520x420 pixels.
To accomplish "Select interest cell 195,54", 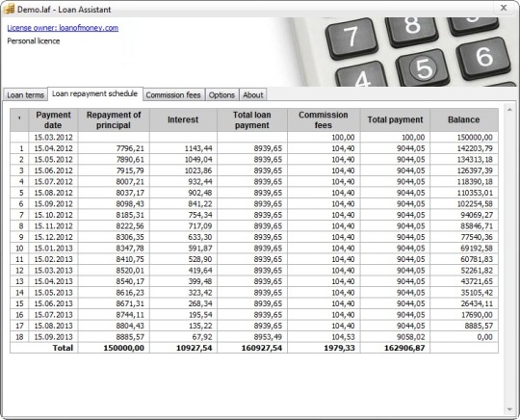I will (x=183, y=314).
